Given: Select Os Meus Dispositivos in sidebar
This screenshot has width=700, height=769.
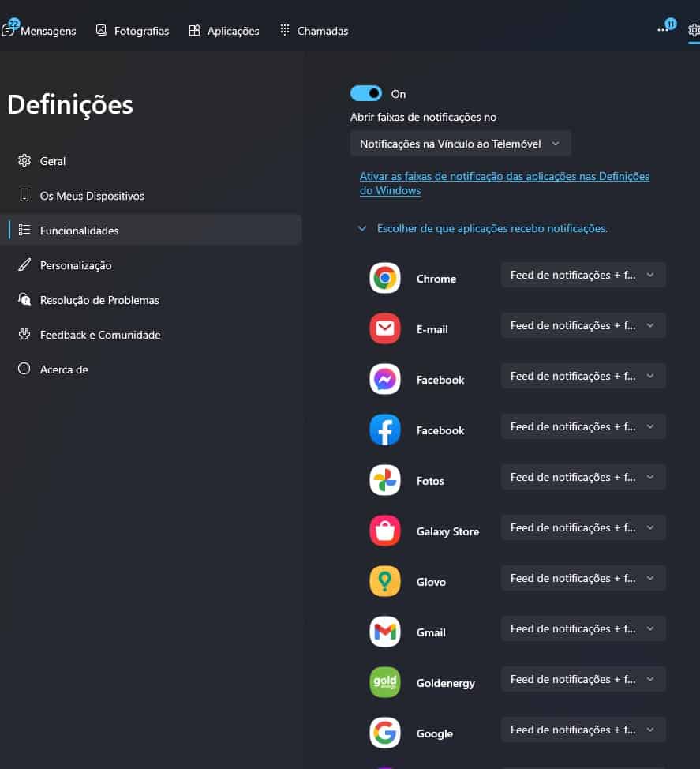Looking at the screenshot, I should click(151, 196).
